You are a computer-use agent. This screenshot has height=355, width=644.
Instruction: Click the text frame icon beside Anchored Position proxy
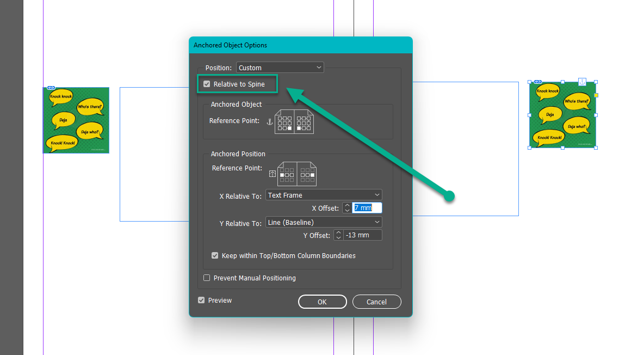tap(273, 173)
